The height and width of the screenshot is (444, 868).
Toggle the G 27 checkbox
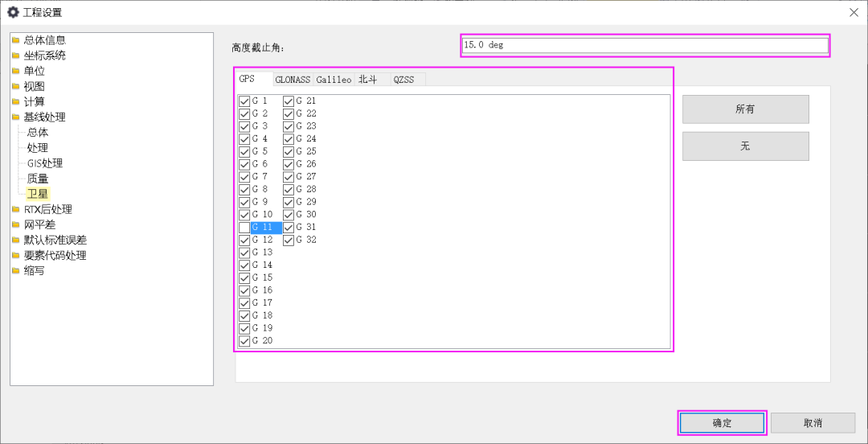(289, 177)
